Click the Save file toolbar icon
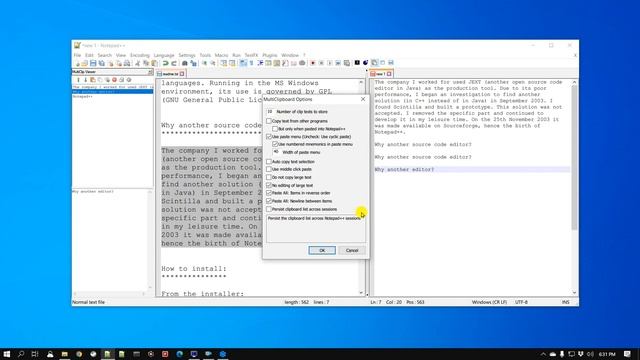The height and width of the screenshot is (360, 640). (93, 63)
